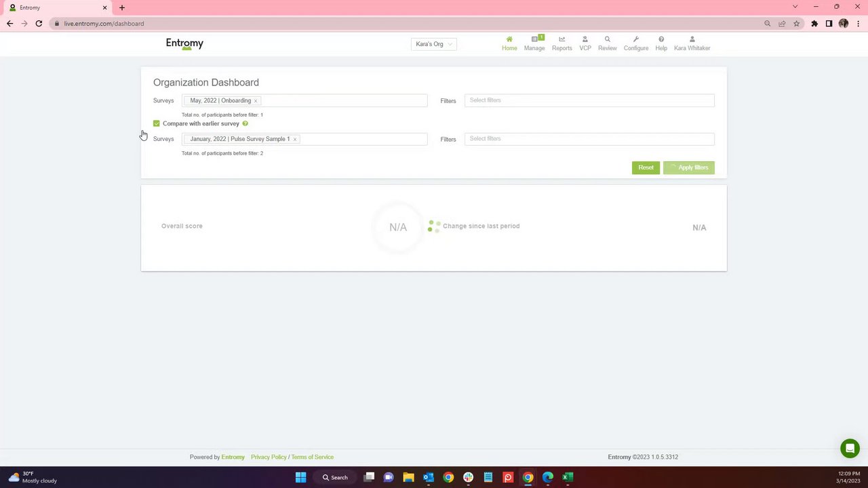
Task: Remove the May, 2022 Onboarding survey tag
Action: tap(256, 101)
